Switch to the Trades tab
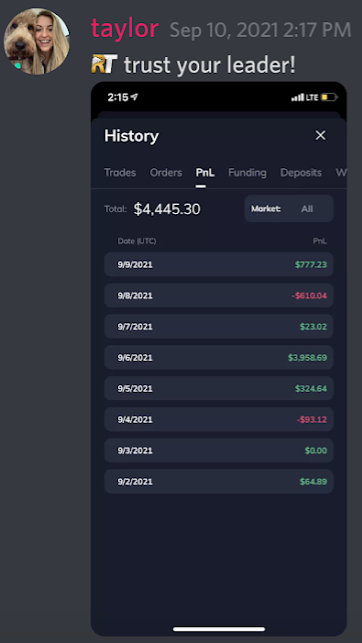Image resolution: width=362 pixels, height=643 pixels. (x=120, y=173)
